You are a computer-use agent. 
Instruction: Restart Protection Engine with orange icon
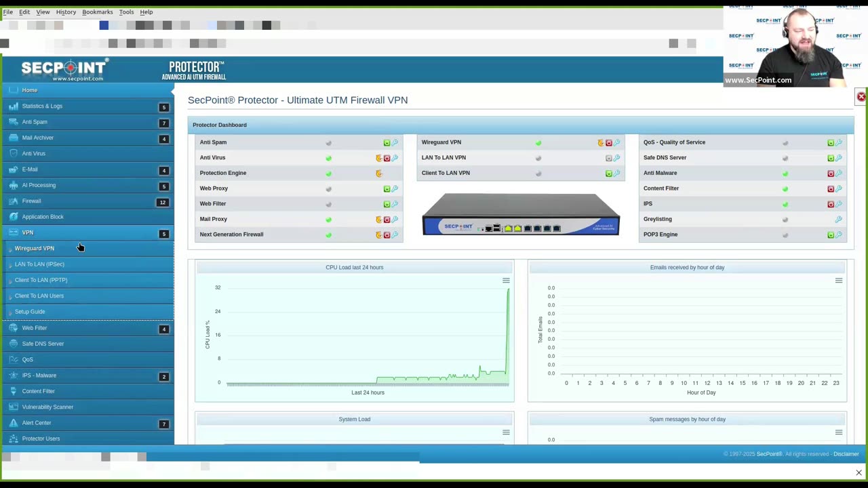[x=379, y=174]
